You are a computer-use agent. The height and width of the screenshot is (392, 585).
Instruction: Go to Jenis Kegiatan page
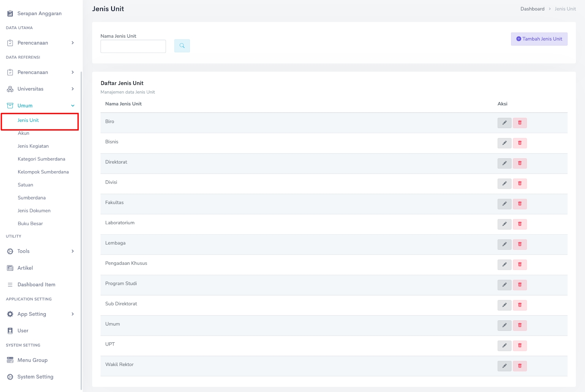[x=33, y=146]
